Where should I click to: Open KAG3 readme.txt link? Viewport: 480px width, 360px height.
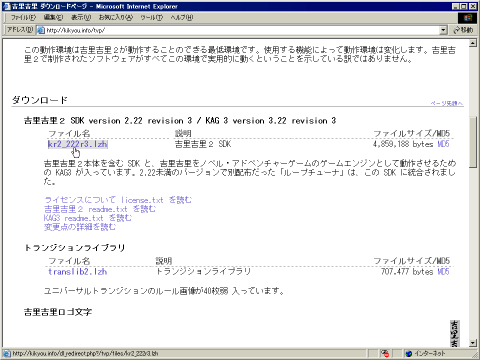(88, 218)
